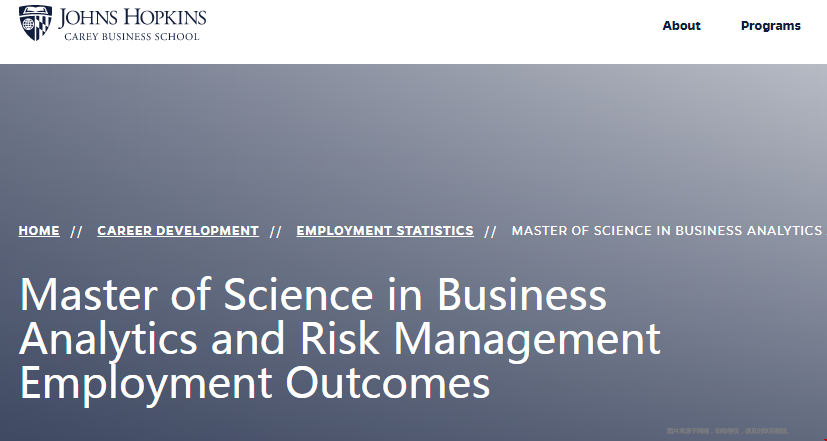
Task: Open the CAREER DEVELOPMENT breadcrumb link
Action: 178,231
